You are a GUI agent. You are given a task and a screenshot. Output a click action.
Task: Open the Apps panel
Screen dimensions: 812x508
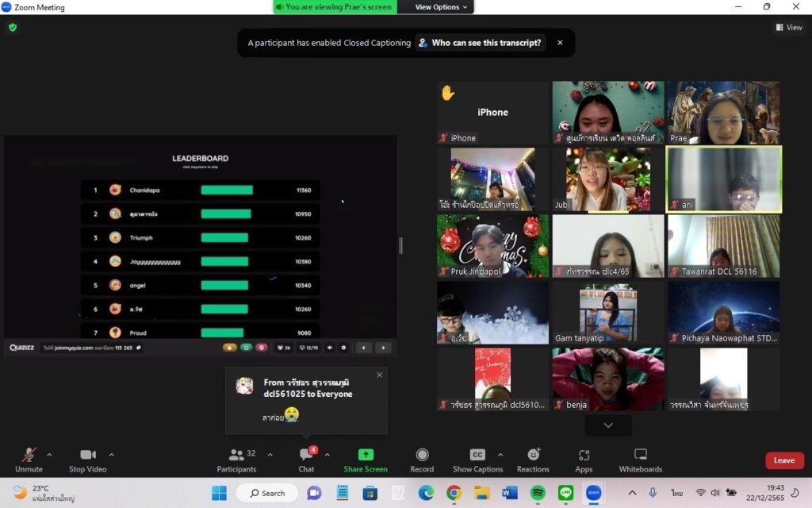coord(584,459)
